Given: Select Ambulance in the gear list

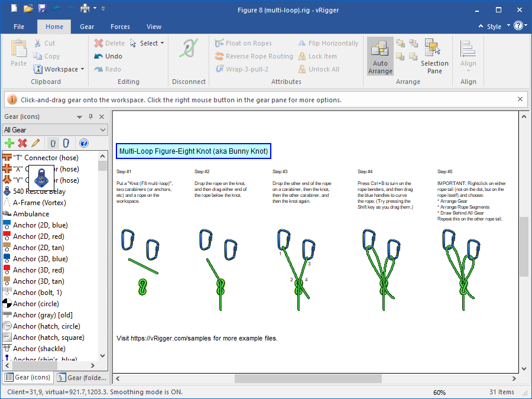Looking at the screenshot, I should [x=31, y=214].
